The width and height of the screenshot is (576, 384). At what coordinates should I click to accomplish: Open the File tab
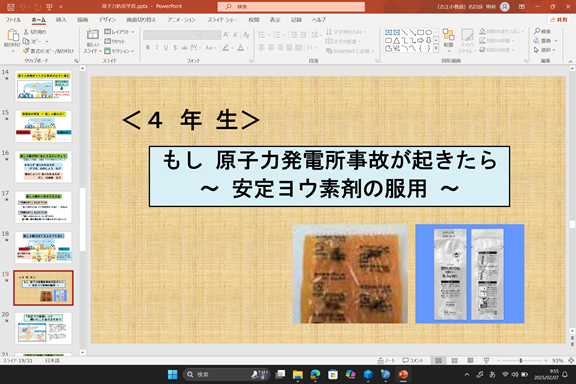(x=13, y=20)
